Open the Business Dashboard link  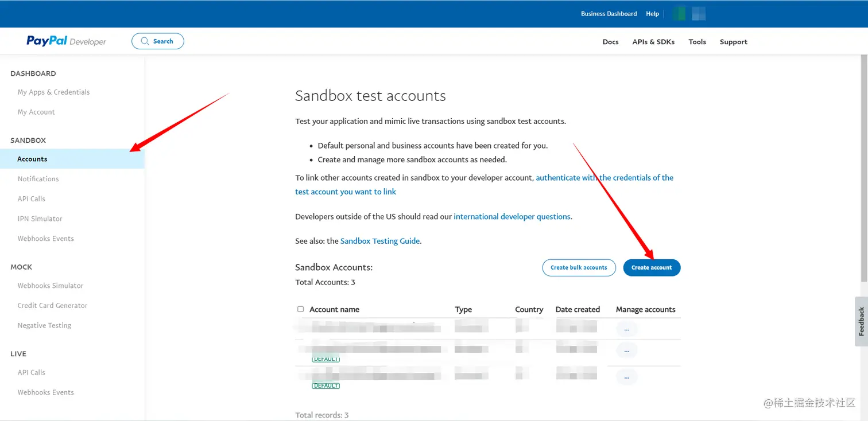(609, 14)
